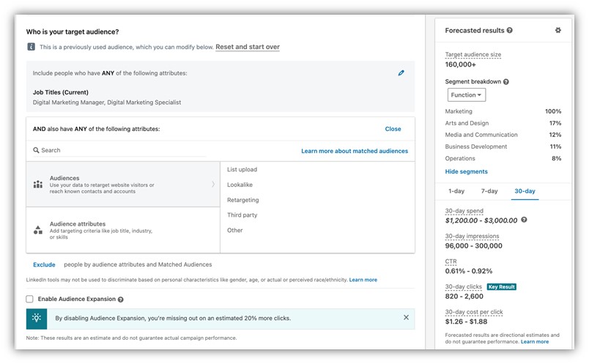The image size is (589, 364).
Task: Expand the Audiences category chevron
Action: click(213, 184)
